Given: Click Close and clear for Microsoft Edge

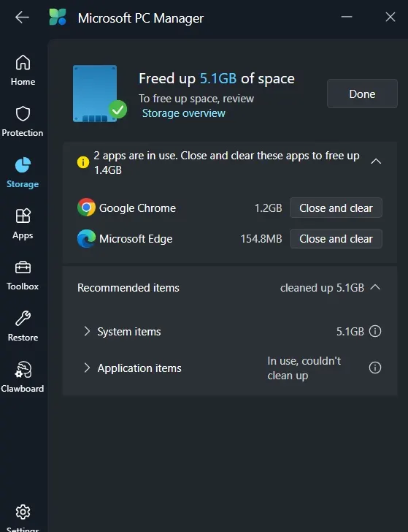Looking at the screenshot, I should [x=336, y=239].
